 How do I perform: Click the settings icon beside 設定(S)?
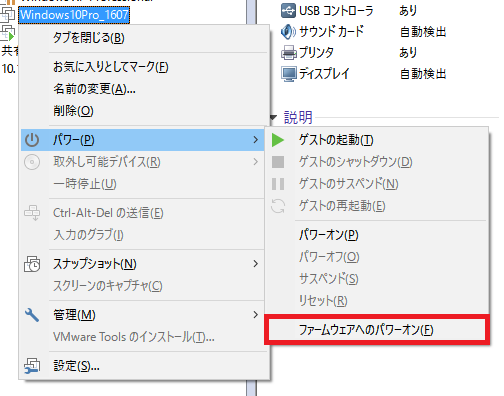click(32, 366)
